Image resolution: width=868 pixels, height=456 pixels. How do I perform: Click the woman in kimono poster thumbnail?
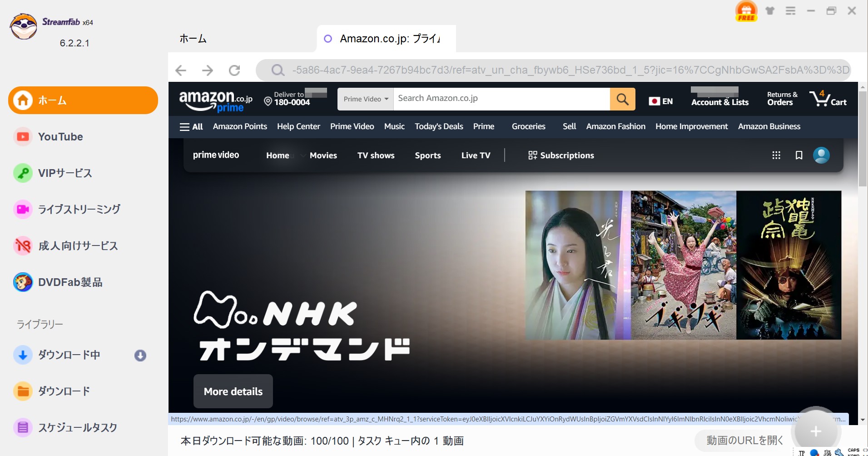tap(578, 265)
